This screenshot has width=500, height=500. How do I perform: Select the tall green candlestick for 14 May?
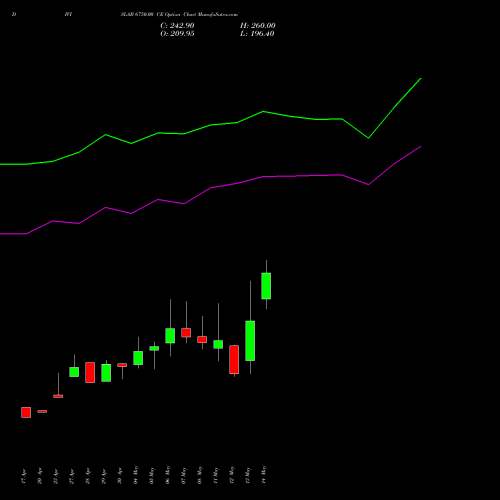(x=266, y=286)
